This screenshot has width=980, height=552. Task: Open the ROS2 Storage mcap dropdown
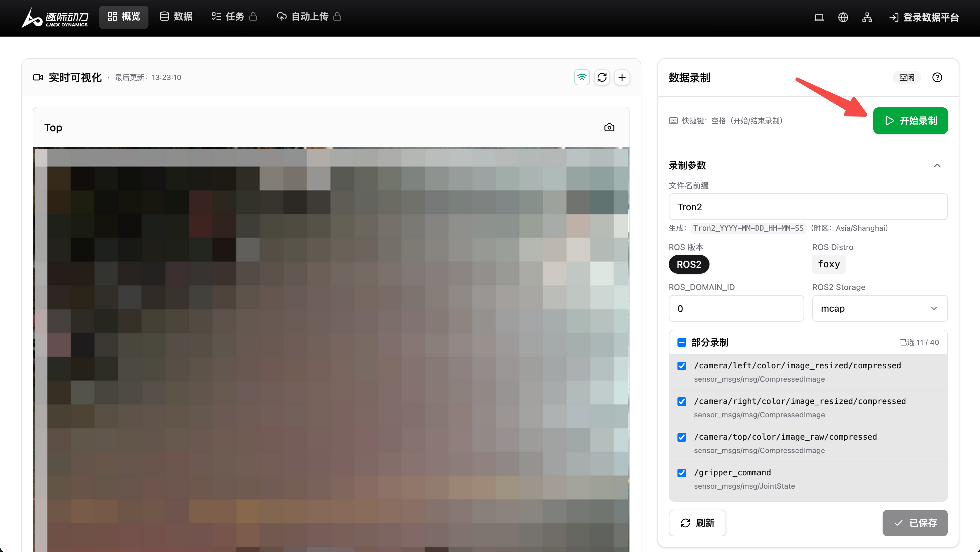(x=880, y=308)
